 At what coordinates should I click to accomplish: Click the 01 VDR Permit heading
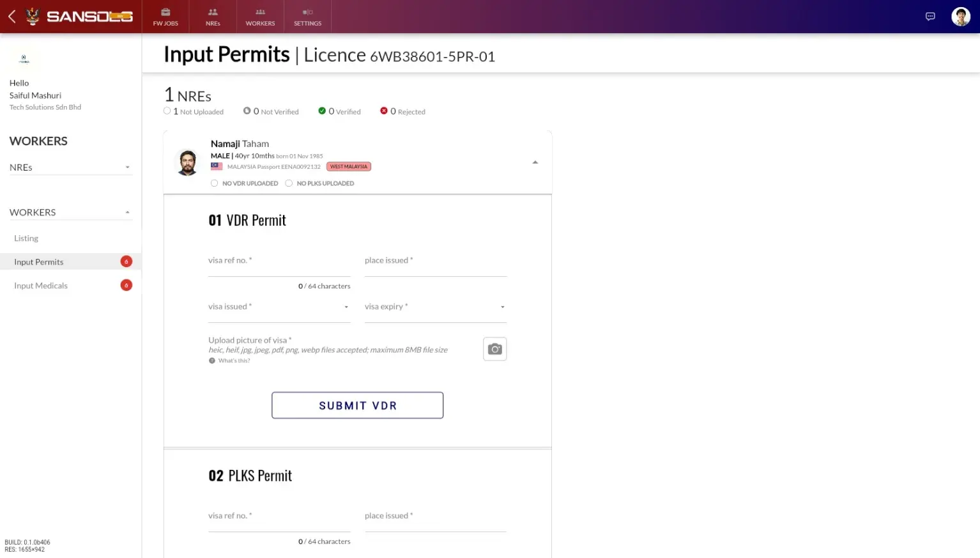click(247, 221)
